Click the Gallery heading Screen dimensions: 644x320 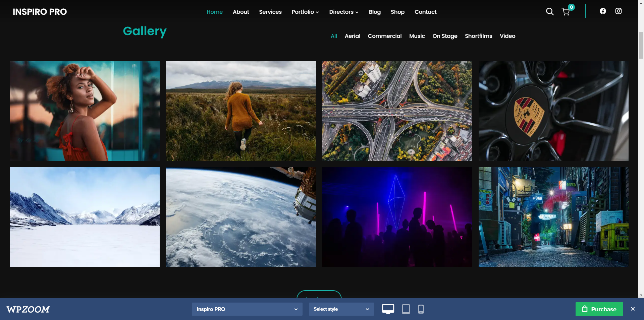pos(145,31)
